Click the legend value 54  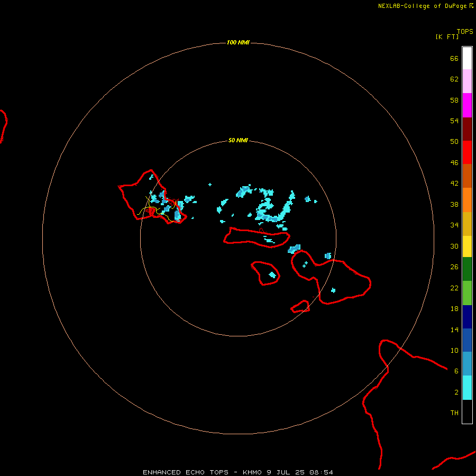454,121
